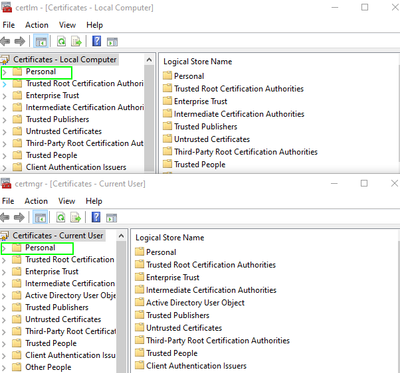This screenshot has height=373, width=400.
Task: Minimize the certmgr window
Action: tap(334, 183)
